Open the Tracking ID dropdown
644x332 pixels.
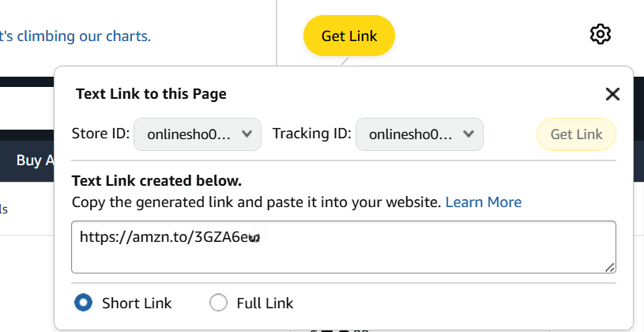click(420, 134)
